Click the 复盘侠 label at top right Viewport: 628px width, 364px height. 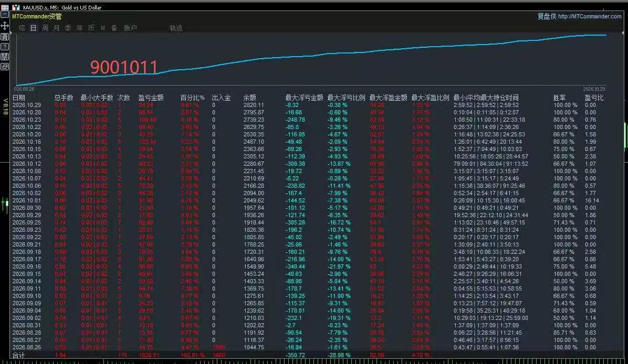pos(547,16)
